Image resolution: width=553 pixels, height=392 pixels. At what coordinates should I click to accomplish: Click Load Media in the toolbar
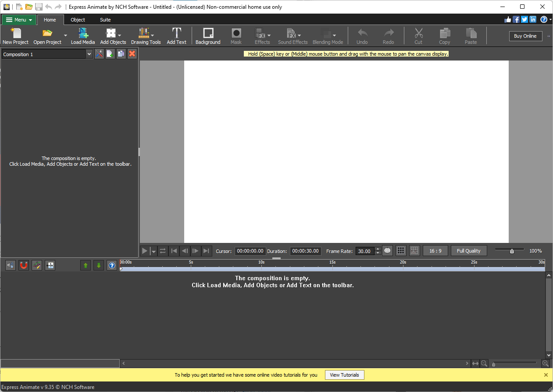coord(83,36)
